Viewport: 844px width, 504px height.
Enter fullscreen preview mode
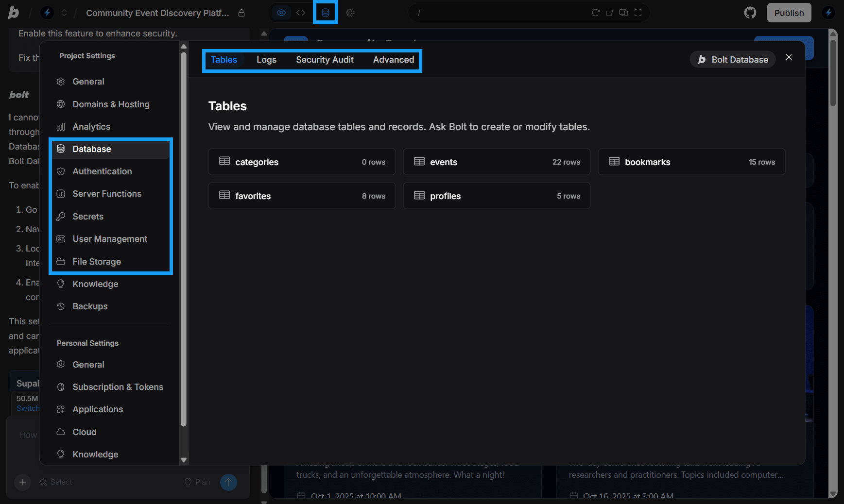click(x=638, y=13)
